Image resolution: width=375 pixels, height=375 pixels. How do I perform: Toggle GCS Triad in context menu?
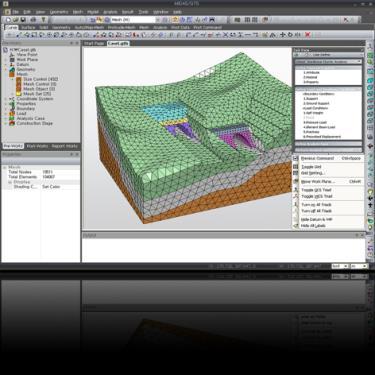pyautogui.click(x=316, y=190)
